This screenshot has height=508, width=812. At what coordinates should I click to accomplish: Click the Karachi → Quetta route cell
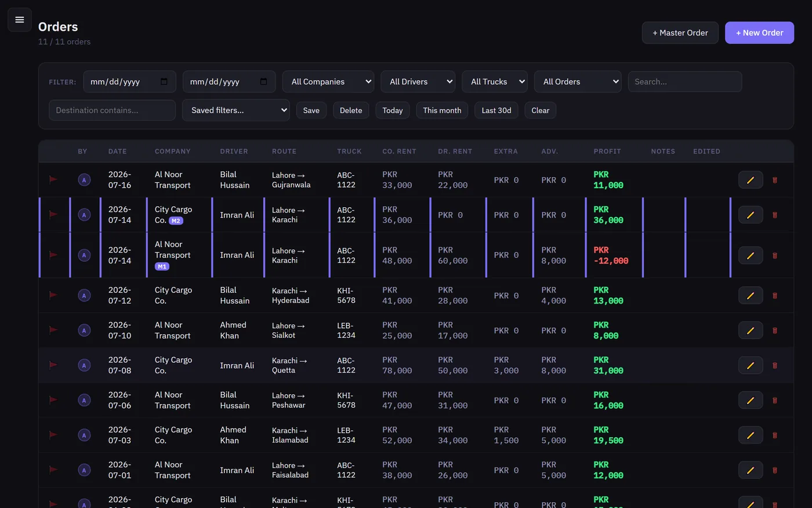coord(289,365)
